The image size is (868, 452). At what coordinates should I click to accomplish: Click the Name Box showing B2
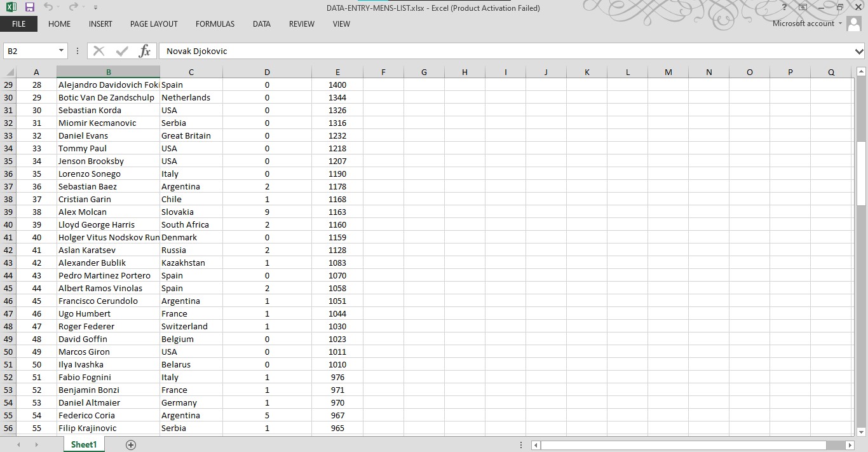click(30, 51)
